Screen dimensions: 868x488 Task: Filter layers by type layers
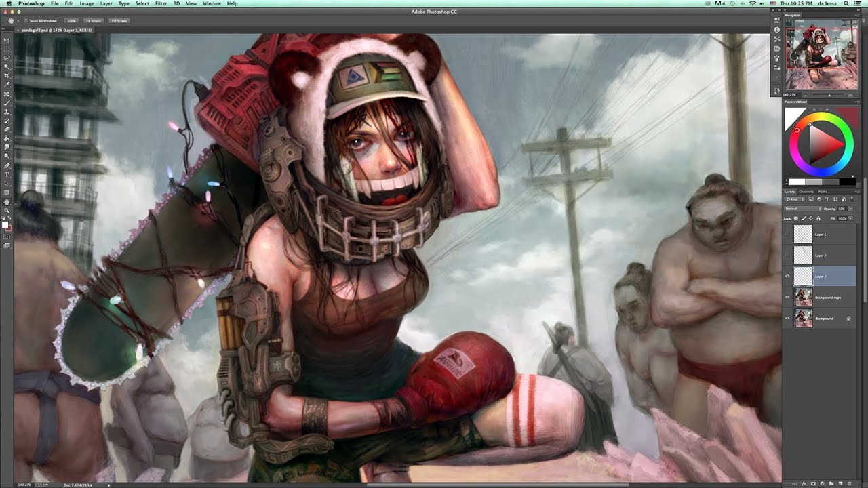click(x=827, y=199)
